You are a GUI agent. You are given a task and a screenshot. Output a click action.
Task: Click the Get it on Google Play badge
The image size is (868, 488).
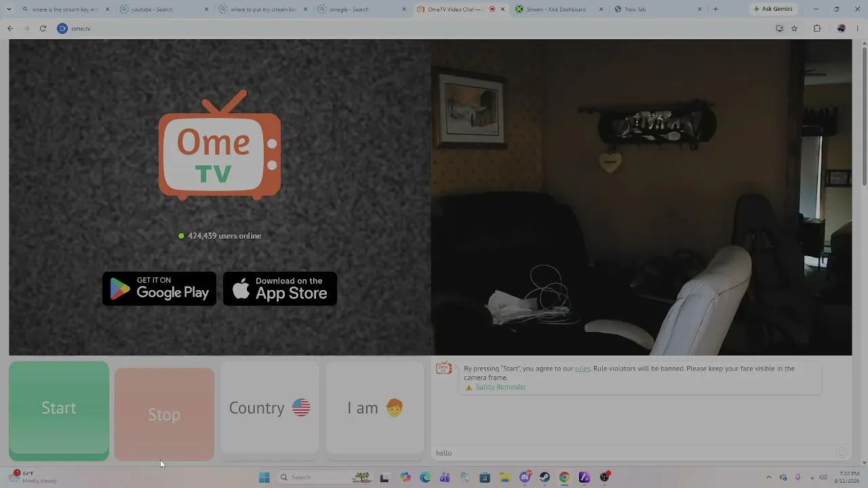159,289
